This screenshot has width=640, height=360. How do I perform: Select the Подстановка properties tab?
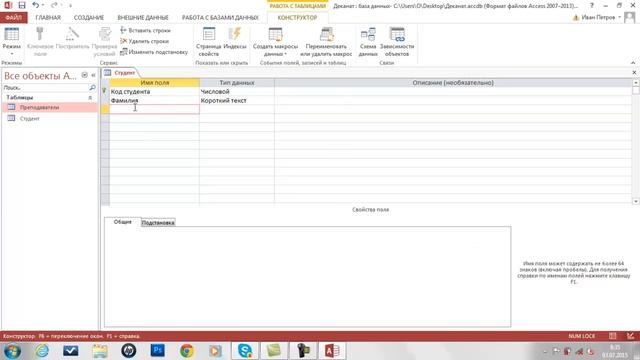click(158, 222)
